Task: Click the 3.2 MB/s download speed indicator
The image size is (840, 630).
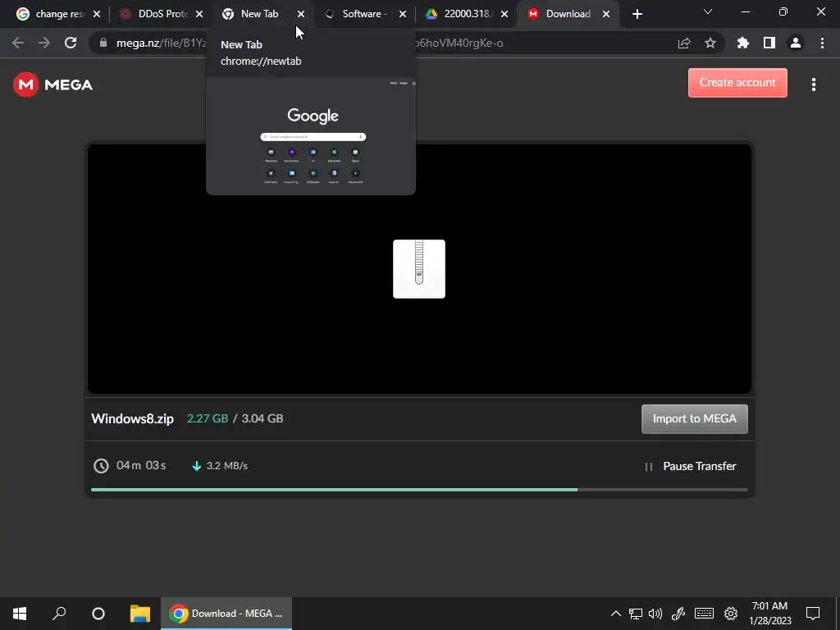Action: (x=220, y=466)
